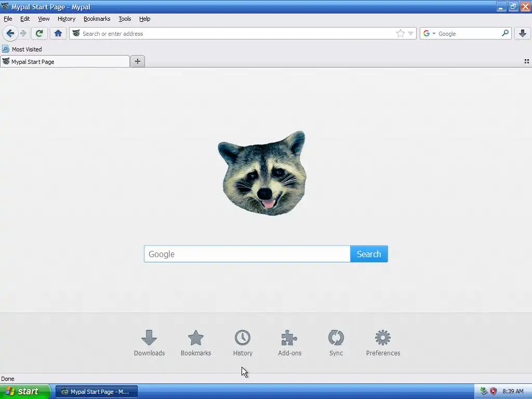Open the Most Visited bookmarks folder

(x=22, y=49)
